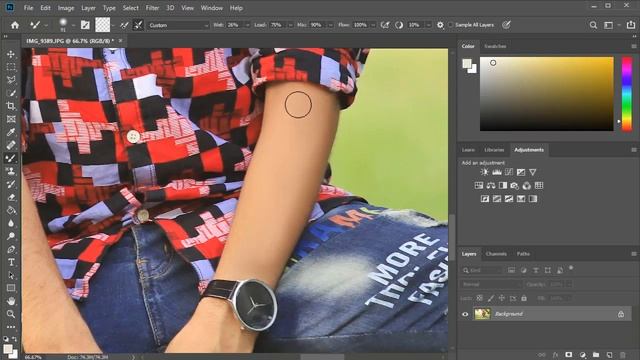
Task: Enable the Sample All Layers checkbox
Action: [451, 25]
